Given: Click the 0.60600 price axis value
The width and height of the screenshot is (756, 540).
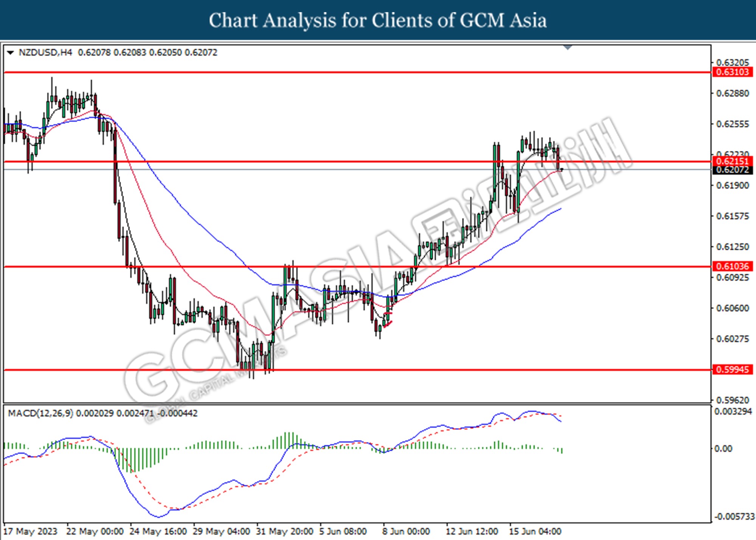Looking at the screenshot, I should pyautogui.click(x=733, y=308).
